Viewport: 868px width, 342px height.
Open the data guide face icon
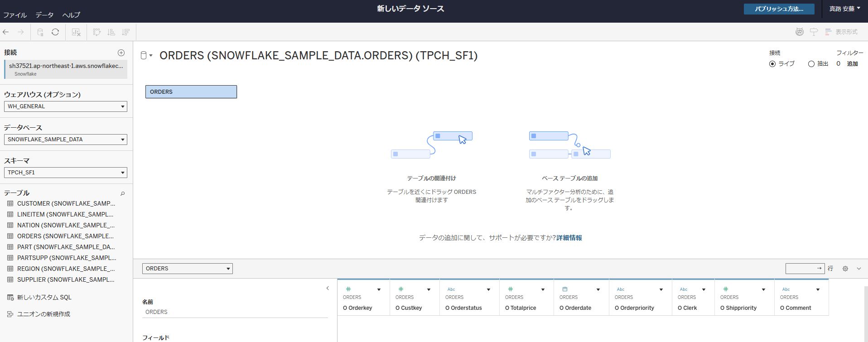[800, 32]
